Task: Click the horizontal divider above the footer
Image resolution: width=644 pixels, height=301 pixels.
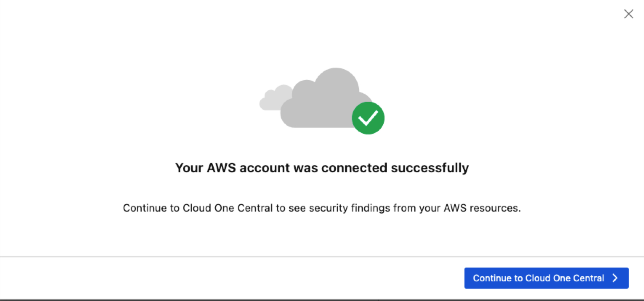Action: coord(322,257)
